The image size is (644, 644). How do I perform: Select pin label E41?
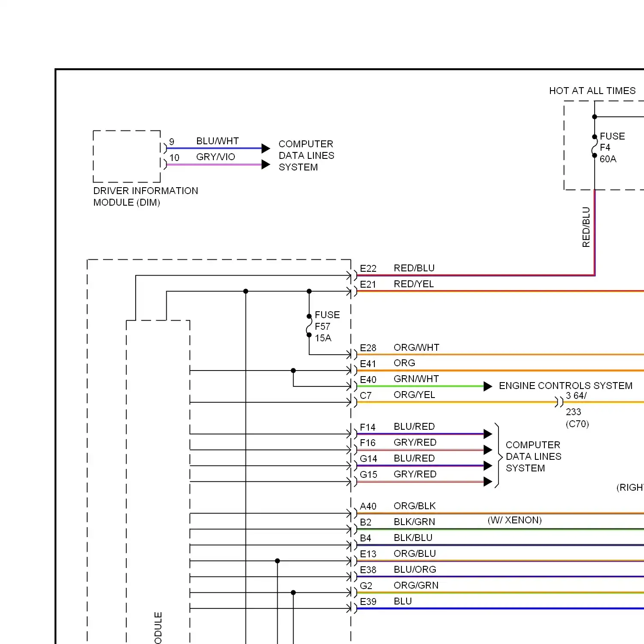tap(368, 364)
